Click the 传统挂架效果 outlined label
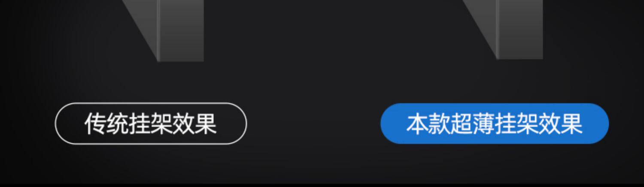The width and height of the screenshot is (644, 187). point(151,124)
